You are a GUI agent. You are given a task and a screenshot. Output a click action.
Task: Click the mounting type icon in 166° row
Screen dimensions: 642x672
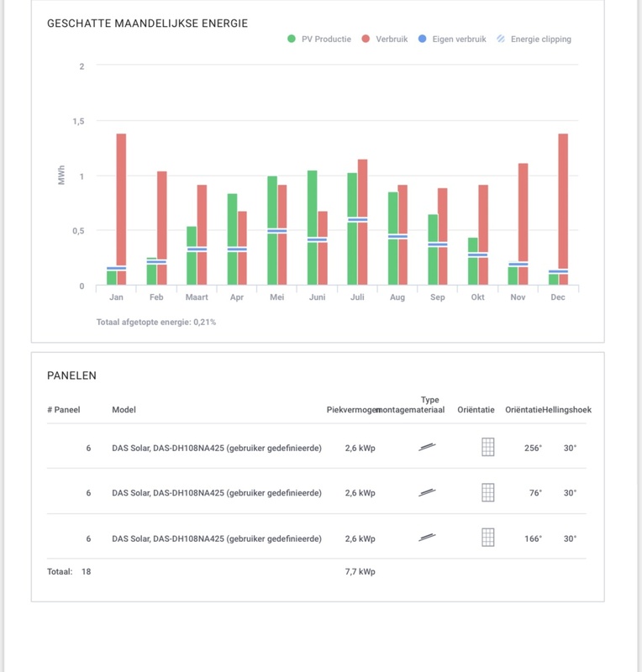point(427,537)
